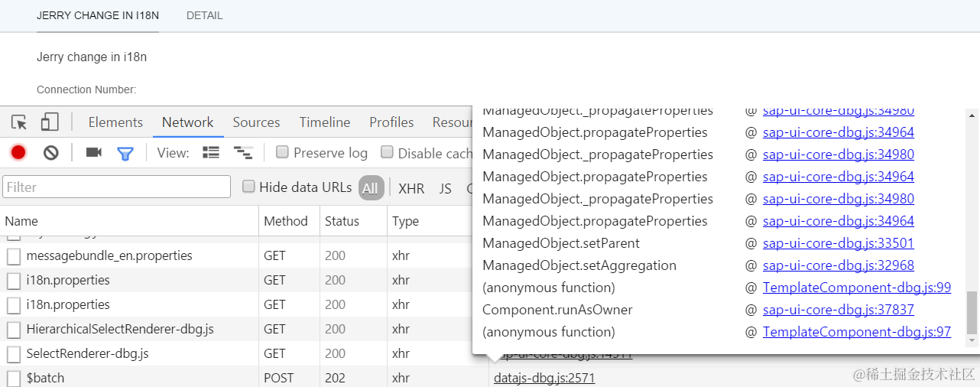Open TemplateComponent-dbg.js:97 link
Screen dimensions: 980x387
pyautogui.click(x=857, y=332)
